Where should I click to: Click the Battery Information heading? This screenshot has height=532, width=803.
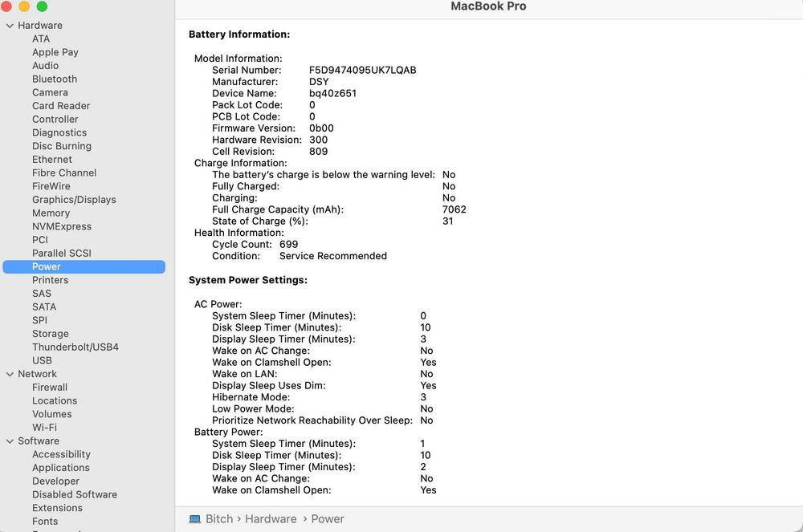(x=239, y=35)
